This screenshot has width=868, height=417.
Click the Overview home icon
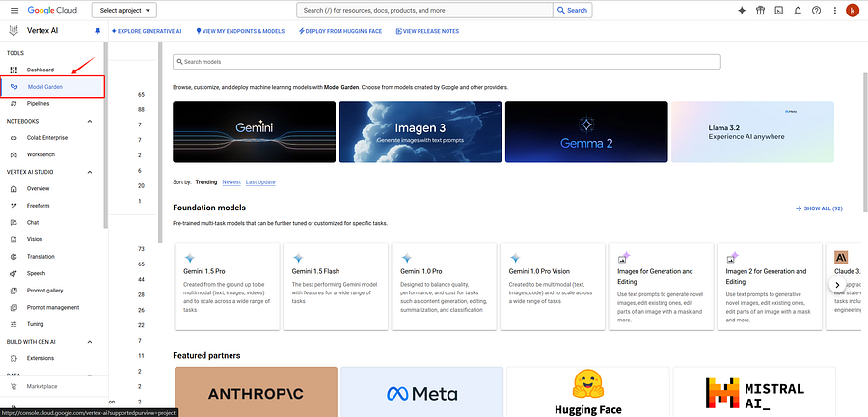[14, 188]
